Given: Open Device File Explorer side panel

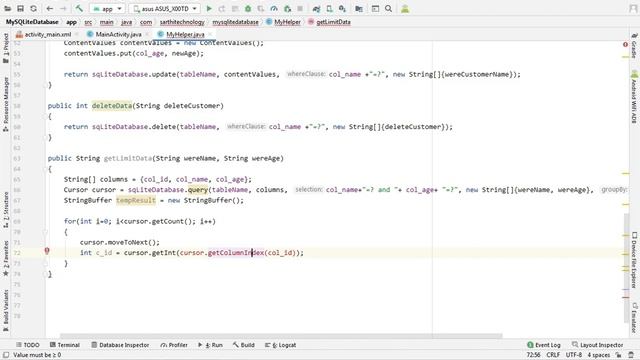Looking at the screenshot, I should [634, 260].
